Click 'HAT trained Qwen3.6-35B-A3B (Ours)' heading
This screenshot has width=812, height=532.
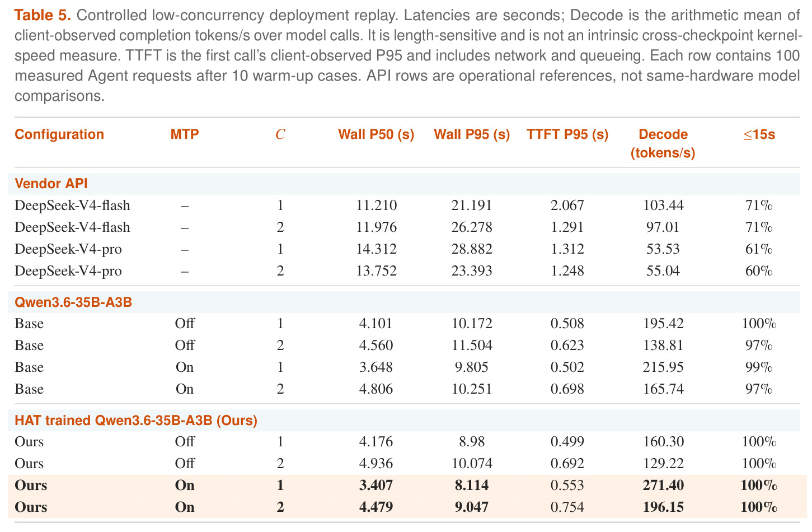coord(136,421)
